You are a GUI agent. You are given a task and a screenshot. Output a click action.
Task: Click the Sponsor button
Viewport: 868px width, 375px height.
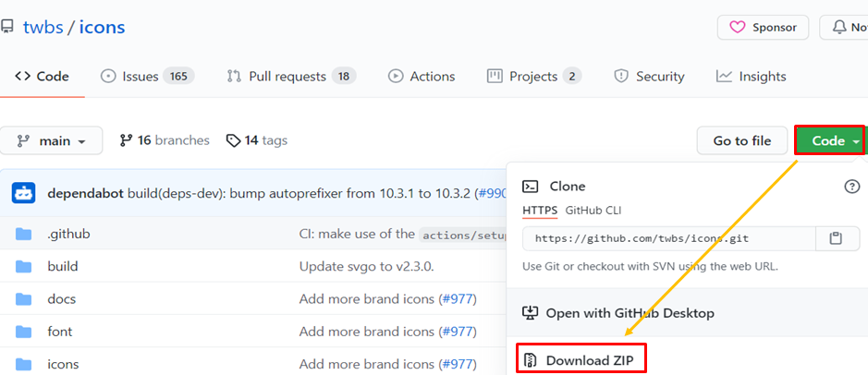(763, 28)
